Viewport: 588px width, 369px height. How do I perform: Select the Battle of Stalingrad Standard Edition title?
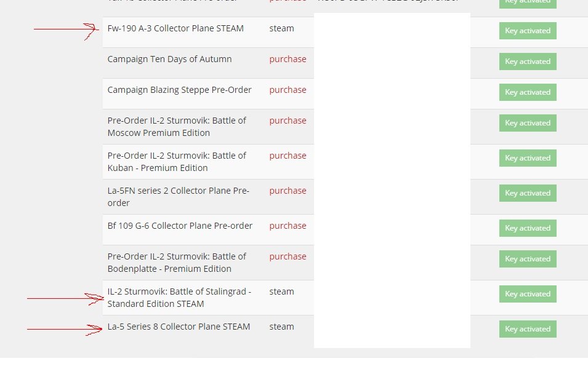(179, 298)
